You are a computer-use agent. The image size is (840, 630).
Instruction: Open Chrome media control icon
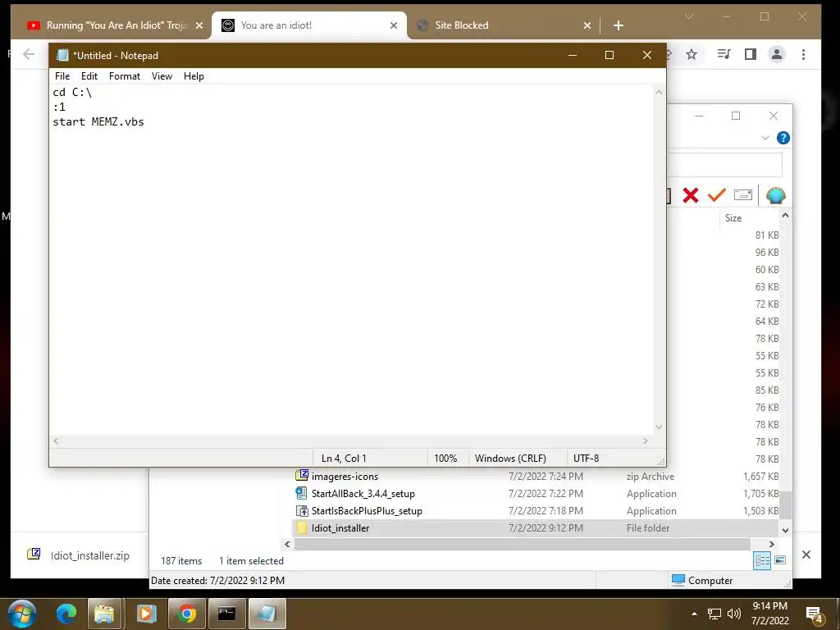pyautogui.click(x=724, y=54)
